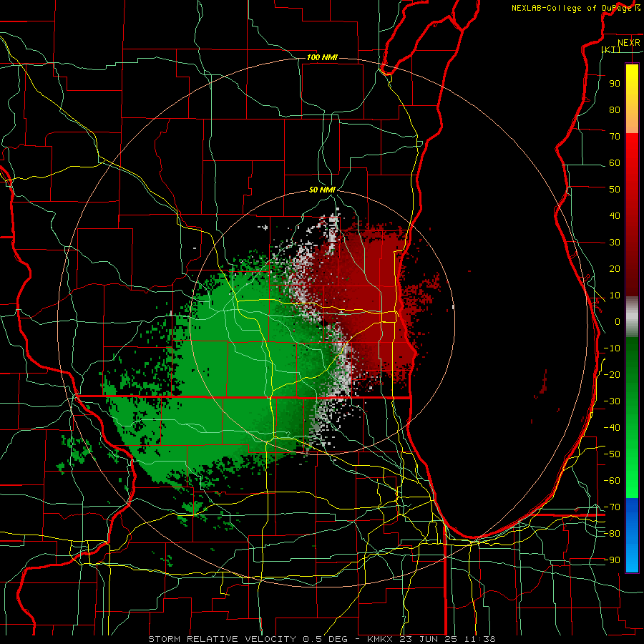Click the -80 value on the velocity scale
Viewport: 644px width, 644px height.
(612, 534)
